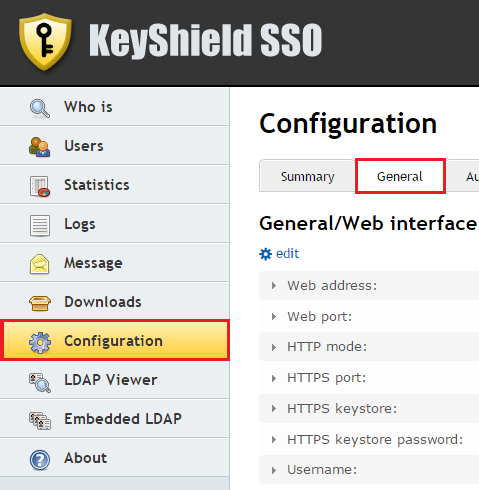The image size is (479, 490).
Task: Expand the HTTP mode row arrow
Action: pos(274,347)
